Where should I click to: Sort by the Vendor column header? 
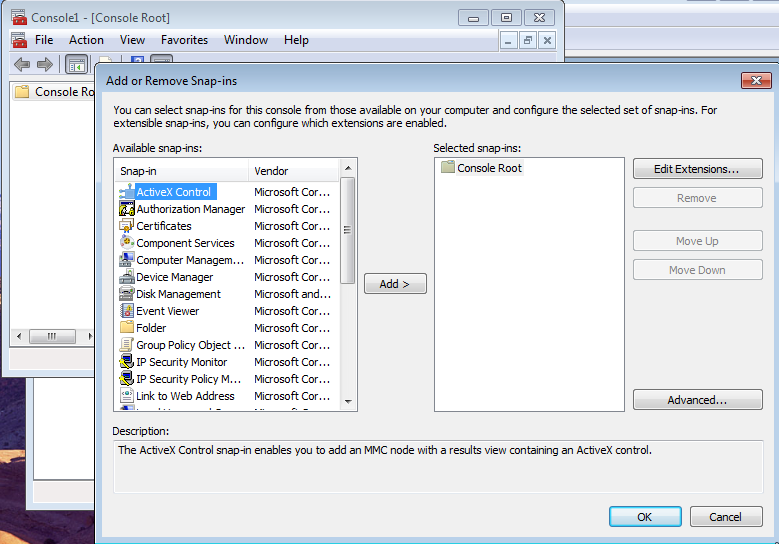coord(293,171)
